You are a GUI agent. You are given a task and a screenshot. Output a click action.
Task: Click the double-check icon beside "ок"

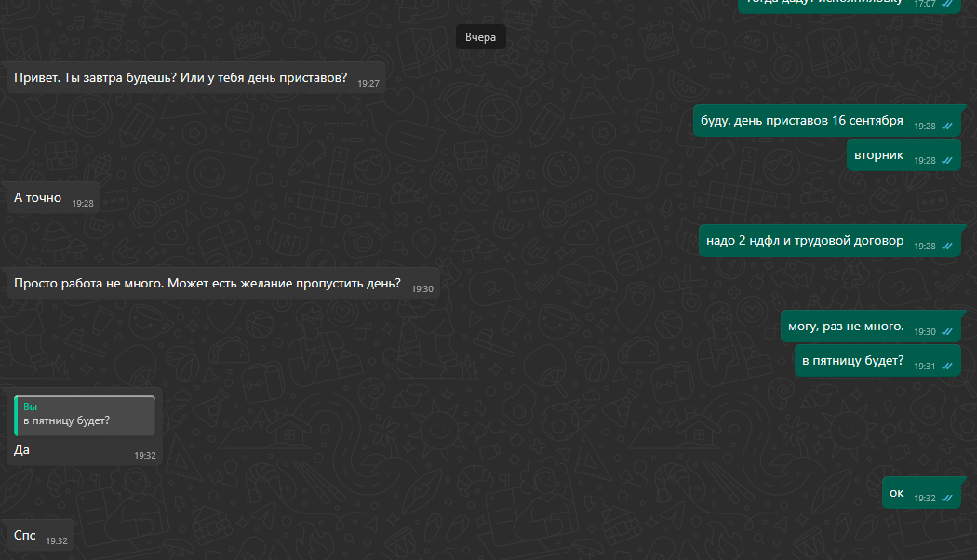(947, 499)
